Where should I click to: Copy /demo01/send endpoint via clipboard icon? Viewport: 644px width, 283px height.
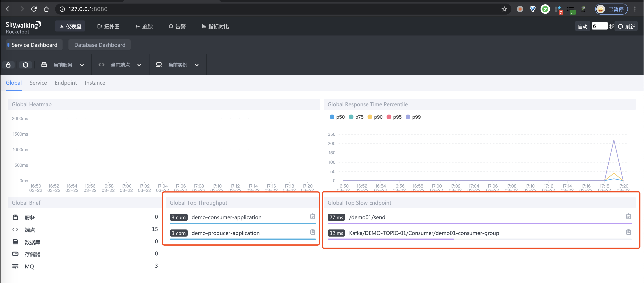[x=628, y=216]
